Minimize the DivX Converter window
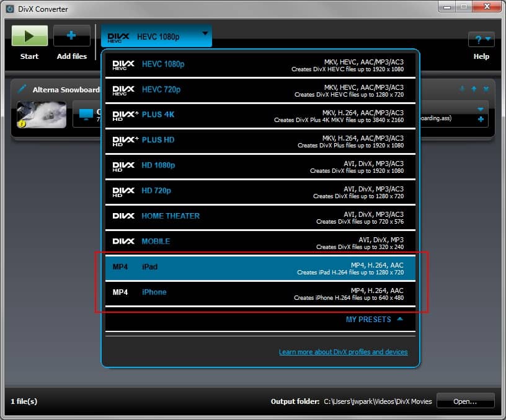Screen dimensions: 506x420 [447, 7]
